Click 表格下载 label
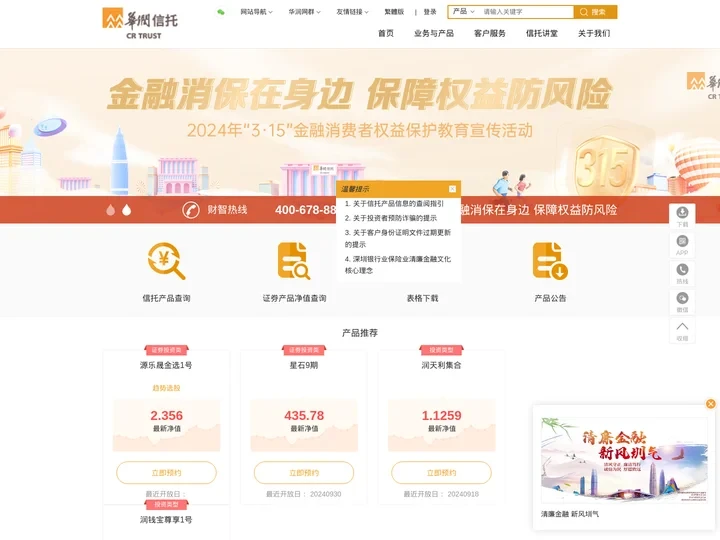This screenshot has width=720, height=540. pos(422,298)
